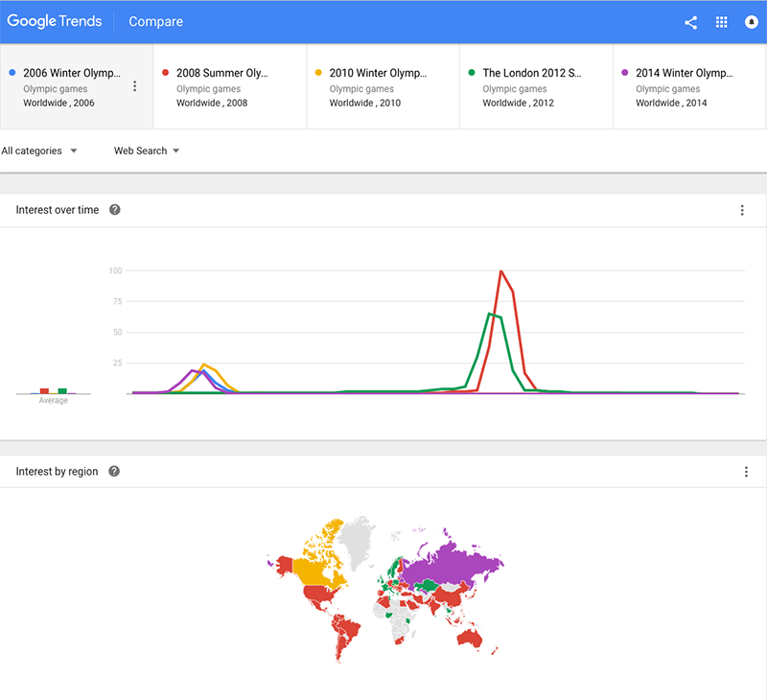Select the 2010 Winter Olympics term card
Image resolution: width=767 pixels, height=700 pixels.
[383, 86]
